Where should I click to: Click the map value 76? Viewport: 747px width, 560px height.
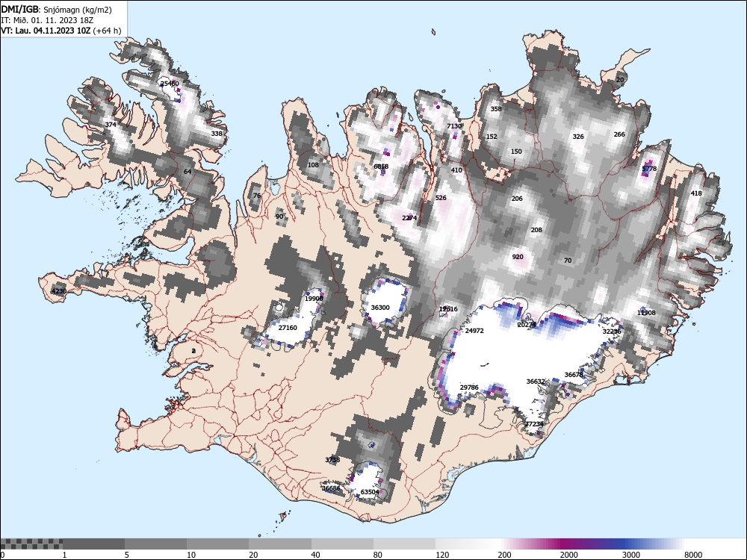[x=257, y=196]
